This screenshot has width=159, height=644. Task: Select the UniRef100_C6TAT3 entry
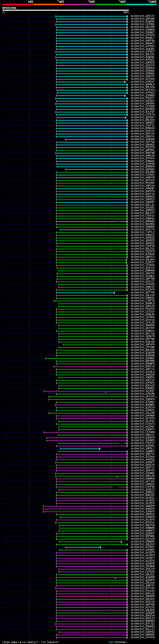(143, 424)
